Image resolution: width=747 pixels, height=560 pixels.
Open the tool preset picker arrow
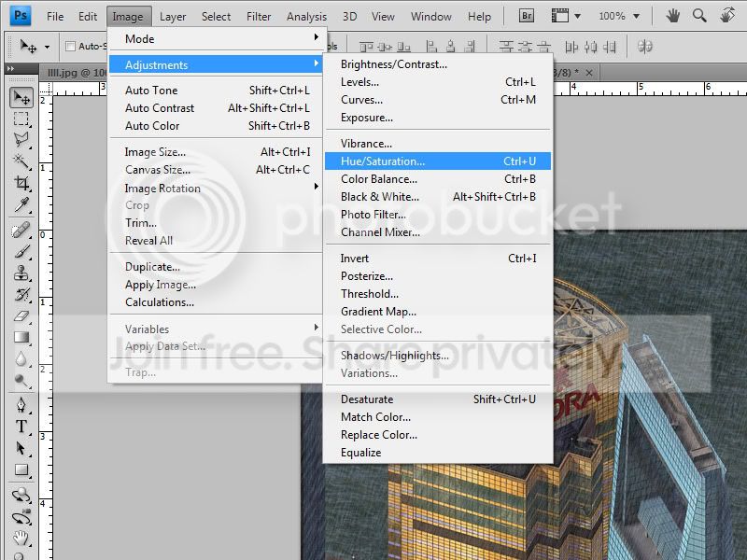point(47,47)
